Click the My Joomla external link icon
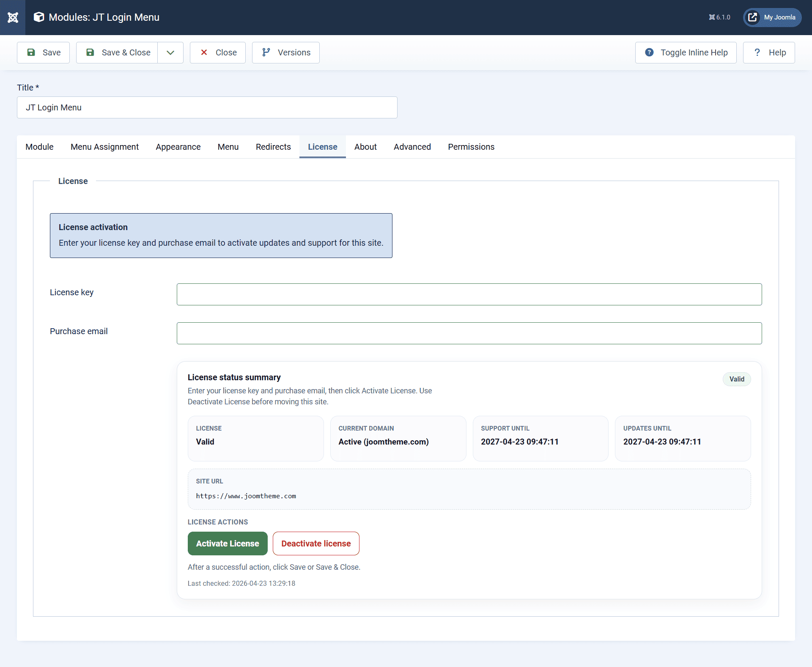 [x=753, y=17]
